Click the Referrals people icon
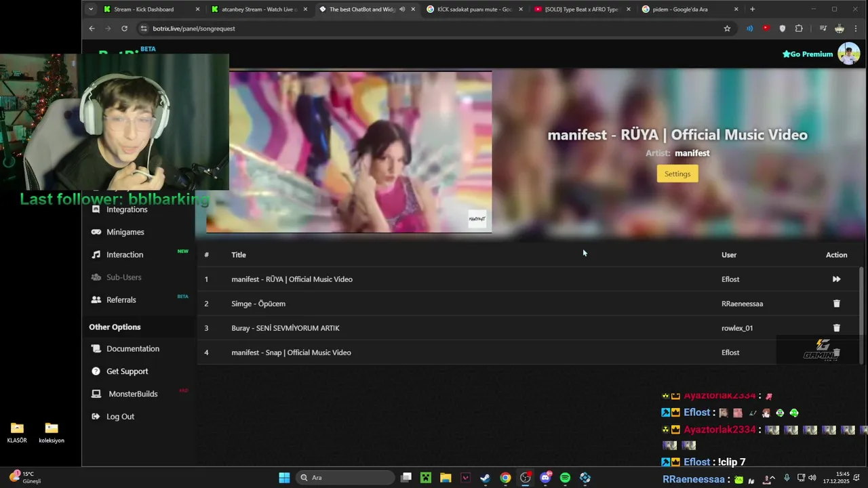The image size is (868, 488). [x=96, y=300]
